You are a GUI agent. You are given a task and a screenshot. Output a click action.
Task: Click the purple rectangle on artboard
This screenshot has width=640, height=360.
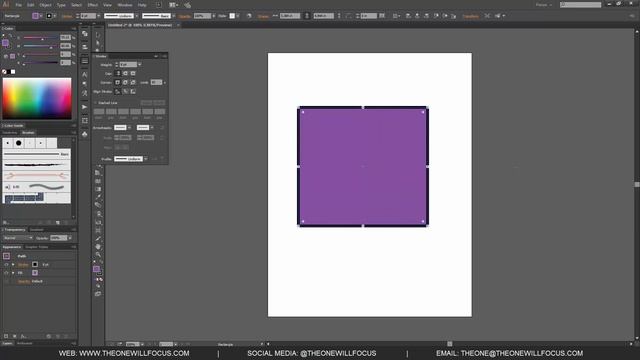(363, 167)
